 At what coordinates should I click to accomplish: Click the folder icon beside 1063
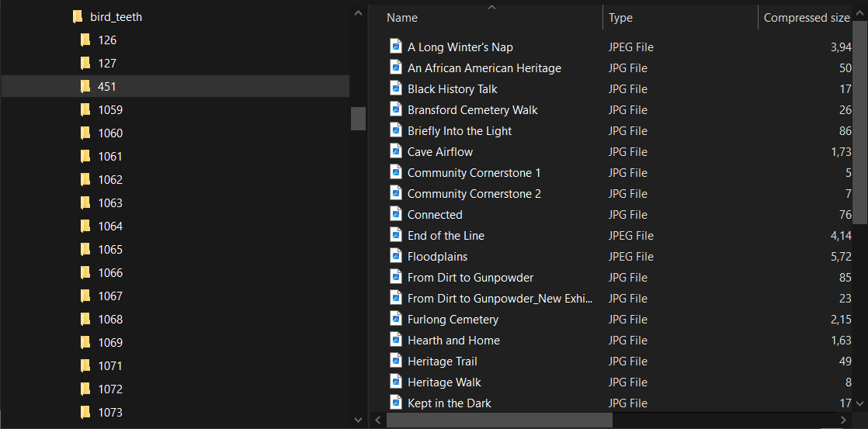85,203
